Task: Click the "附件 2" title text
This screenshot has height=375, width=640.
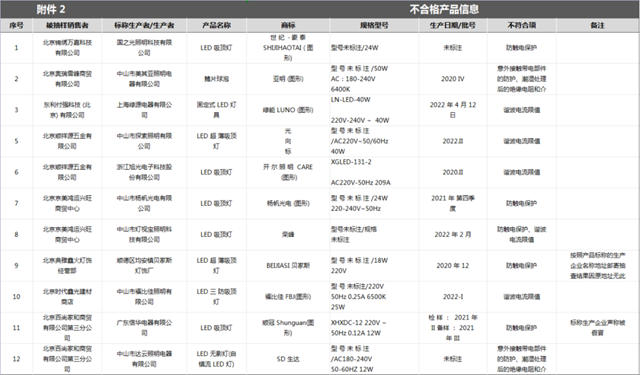Action: (x=51, y=9)
